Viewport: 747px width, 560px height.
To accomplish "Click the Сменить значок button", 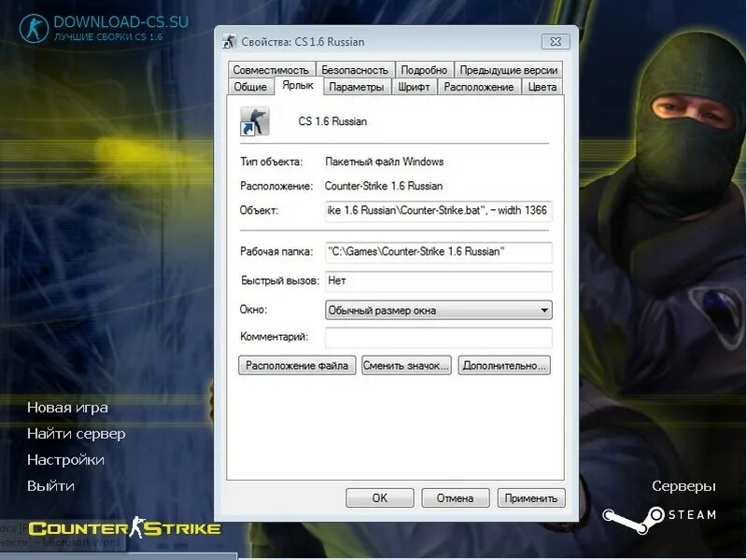I will pos(406,365).
